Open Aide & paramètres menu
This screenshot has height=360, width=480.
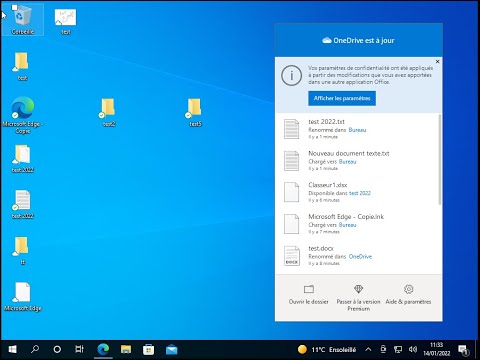click(x=408, y=295)
